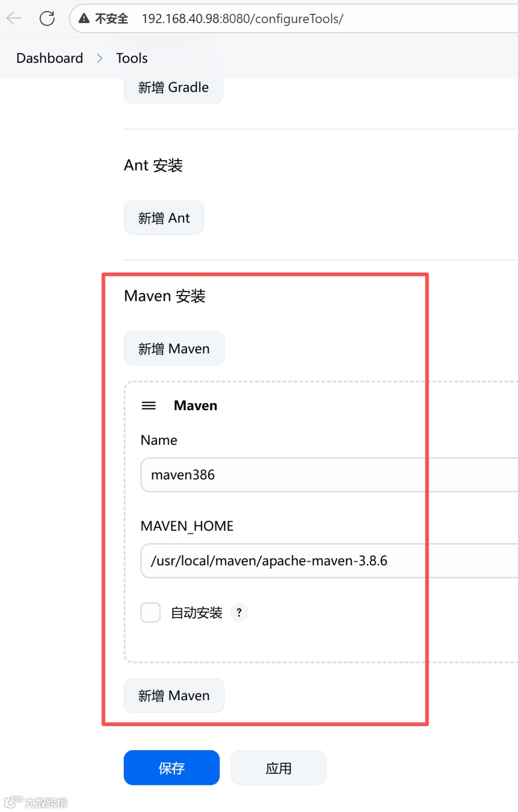Select the Maven 安装 section heading

pos(165,296)
